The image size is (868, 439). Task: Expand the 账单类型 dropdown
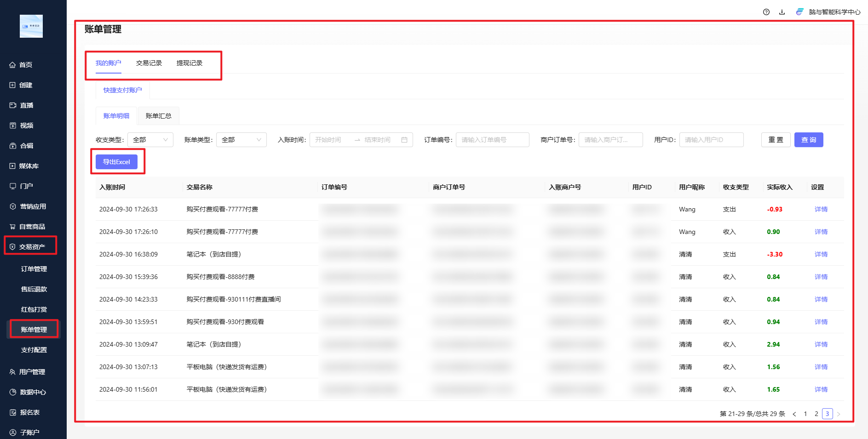[241, 140]
